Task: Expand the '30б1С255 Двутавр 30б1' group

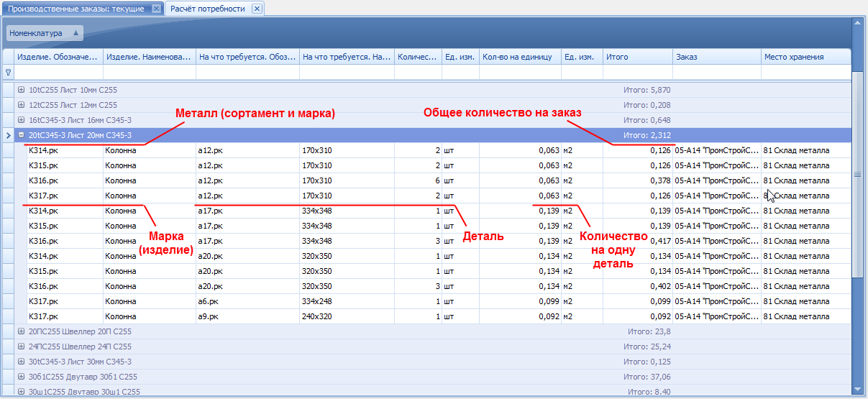Action: [22, 377]
